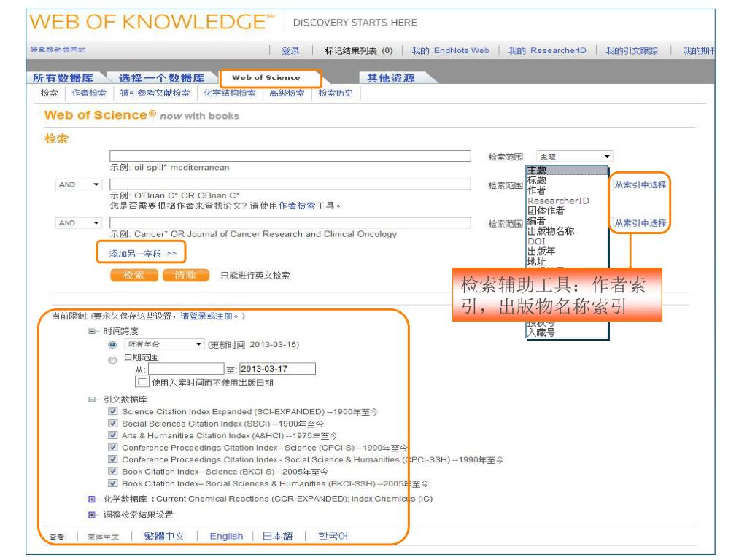
Task: Click the 作者检索 sub-tab
Action: coord(89,93)
